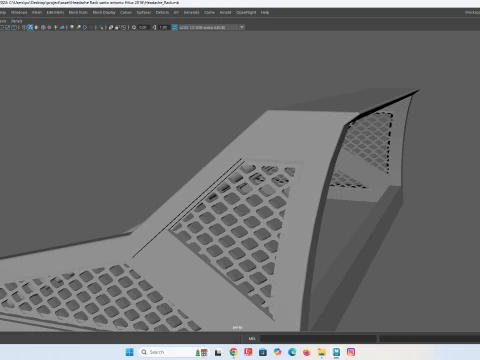The image size is (480, 360).
Task: Toggle Use Default Material icon
Action: (37, 27)
